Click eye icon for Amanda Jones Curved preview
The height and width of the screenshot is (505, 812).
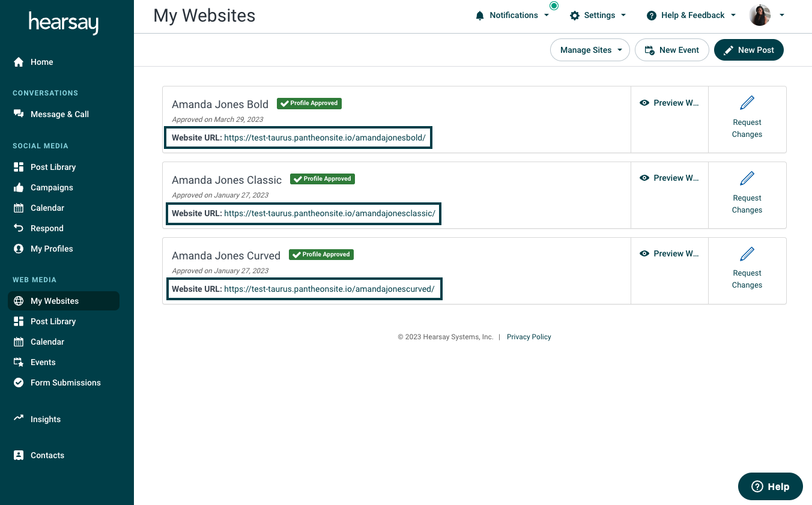tap(644, 253)
